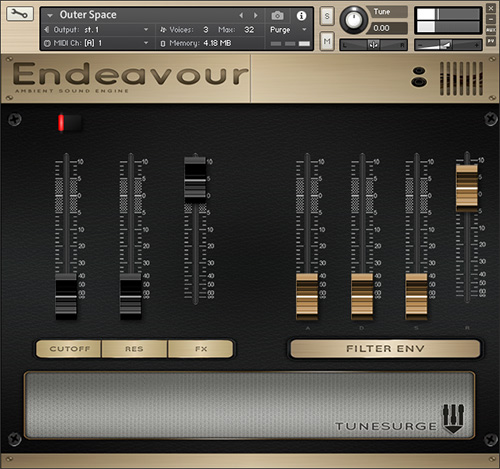Click the Tune knob
This screenshot has height=469, width=500.
click(353, 19)
